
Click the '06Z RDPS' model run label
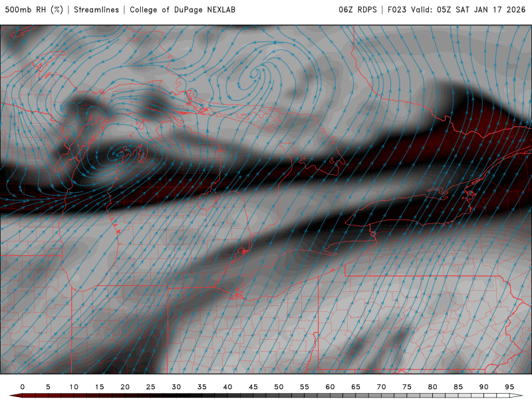click(x=358, y=9)
